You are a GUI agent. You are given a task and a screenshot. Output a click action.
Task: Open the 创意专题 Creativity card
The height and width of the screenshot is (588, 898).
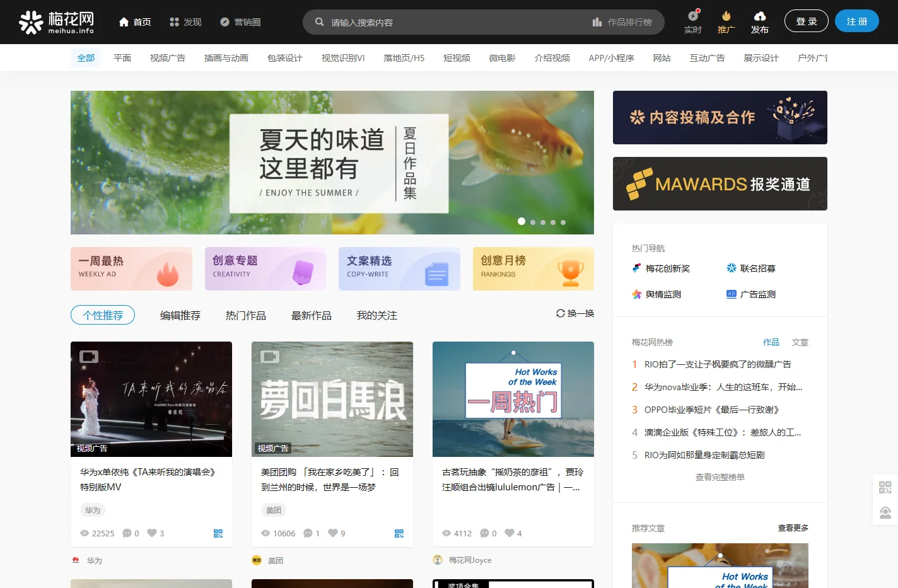[x=265, y=269]
